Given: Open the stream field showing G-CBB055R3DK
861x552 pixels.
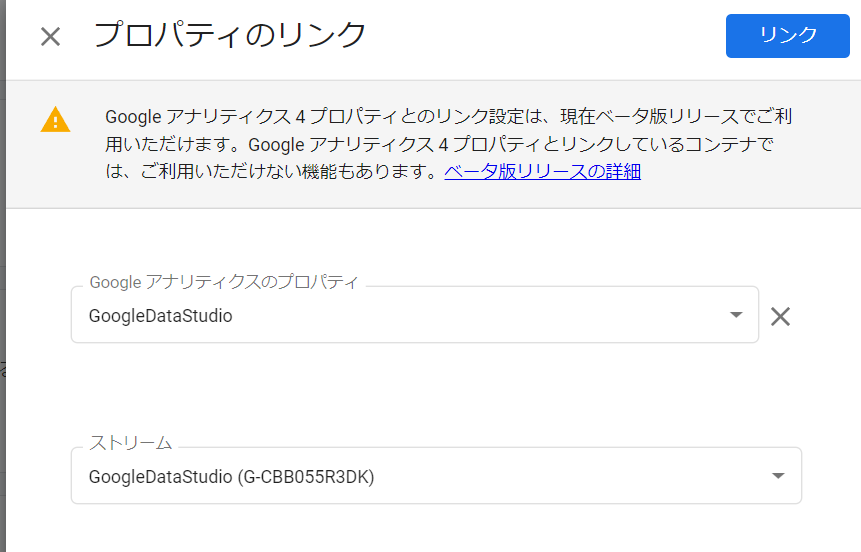Looking at the screenshot, I should coord(437,476).
